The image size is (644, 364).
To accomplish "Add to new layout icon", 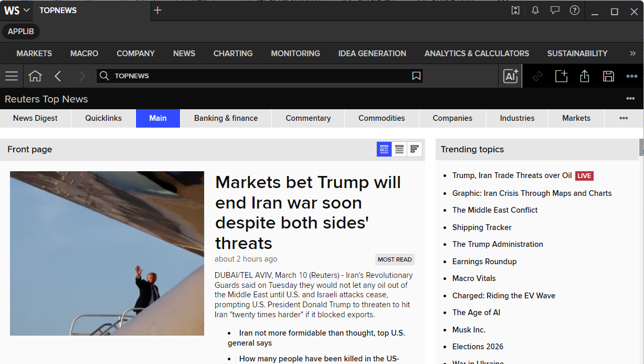I will [561, 76].
